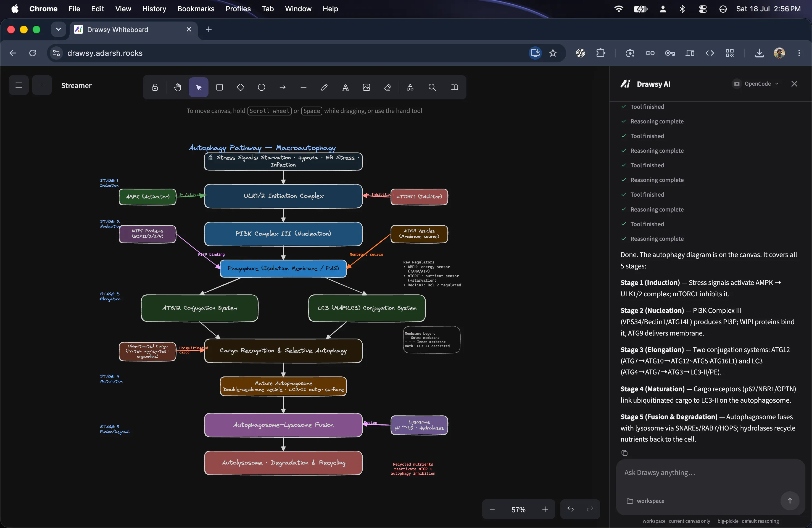Go back in browser history
812x528 pixels.
point(13,53)
